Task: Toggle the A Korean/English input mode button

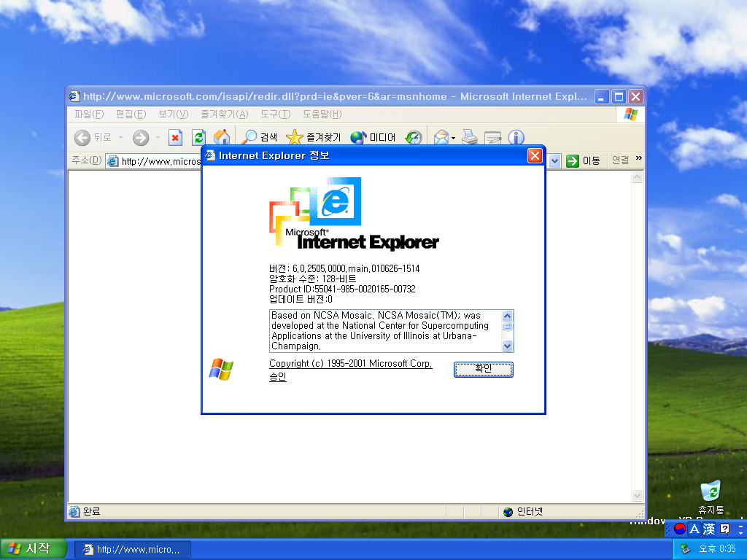Action: pyautogui.click(x=694, y=529)
